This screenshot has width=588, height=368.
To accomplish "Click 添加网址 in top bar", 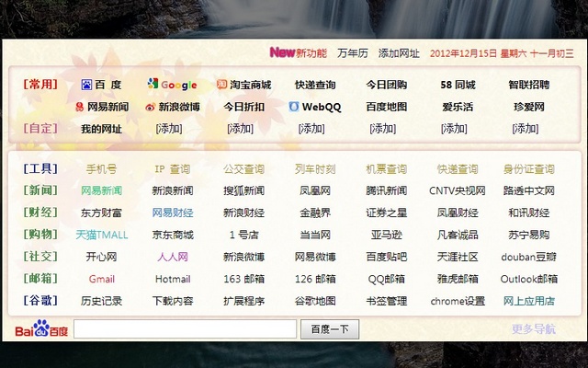I will tap(399, 53).
